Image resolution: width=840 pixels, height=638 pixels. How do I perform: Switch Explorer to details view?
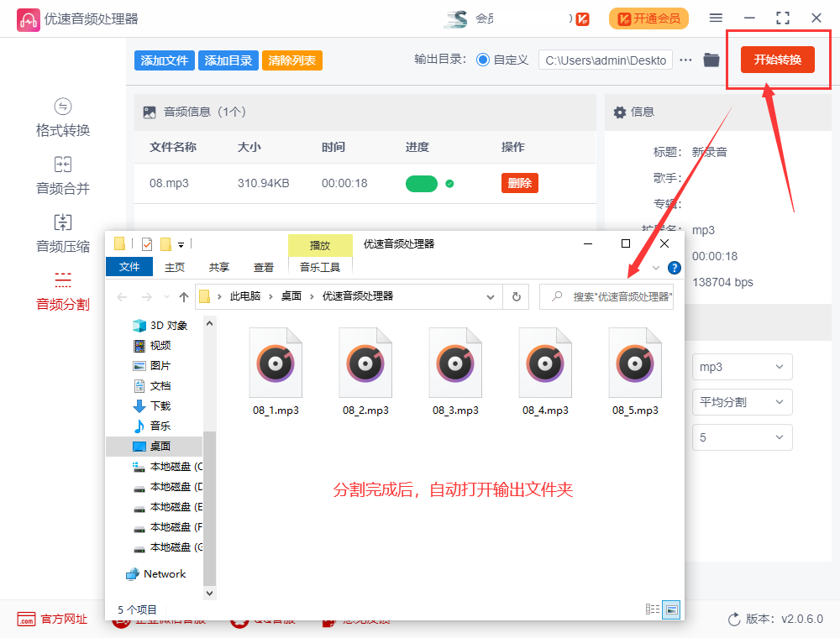click(x=653, y=609)
